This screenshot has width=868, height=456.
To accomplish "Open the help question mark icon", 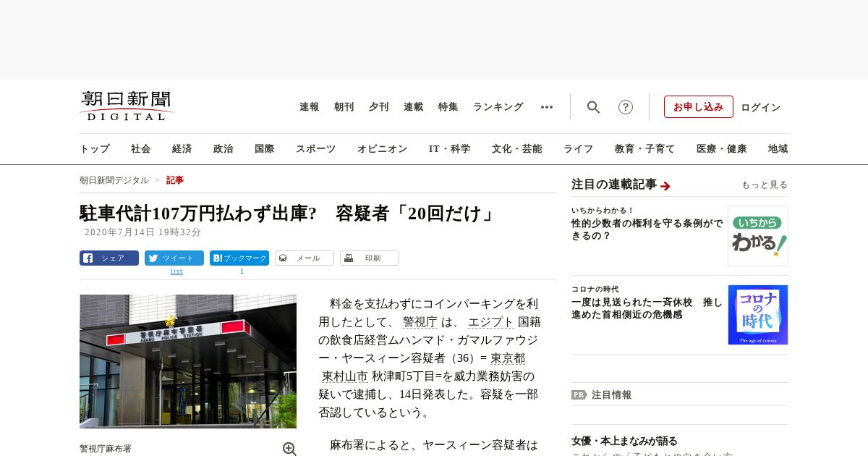I will click(x=626, y=107).
